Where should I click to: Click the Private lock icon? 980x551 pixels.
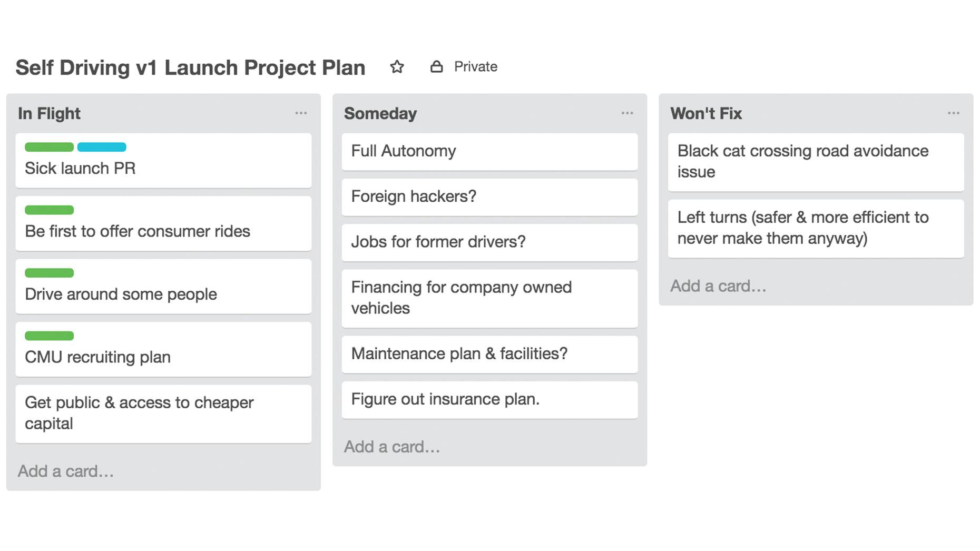(x=436, y=67)
